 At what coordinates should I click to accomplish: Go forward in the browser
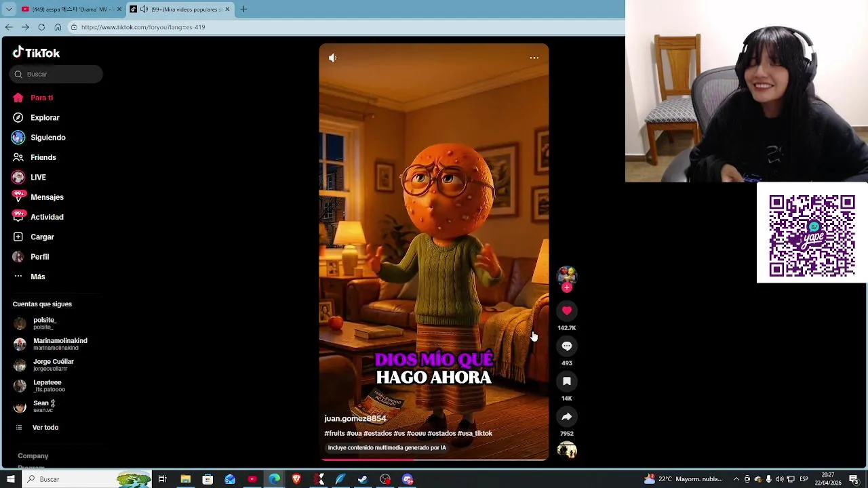point(25,27)
